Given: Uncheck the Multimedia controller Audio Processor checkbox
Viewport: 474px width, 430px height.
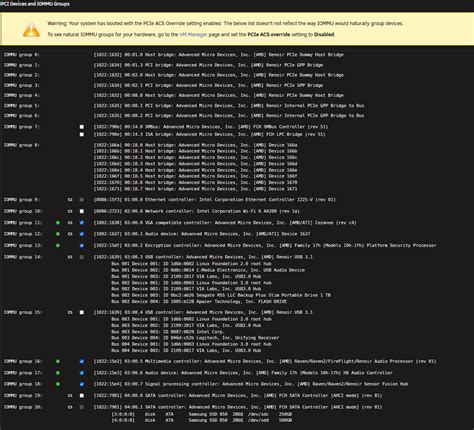Looking at the screenshot, I should tap(82, 361).
